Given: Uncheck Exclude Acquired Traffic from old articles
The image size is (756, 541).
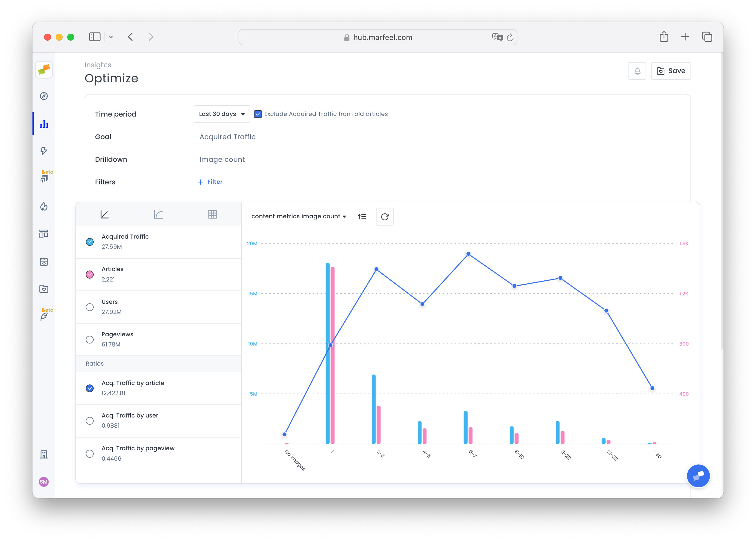Looking at the screenshot, I should tap(258, 114).
